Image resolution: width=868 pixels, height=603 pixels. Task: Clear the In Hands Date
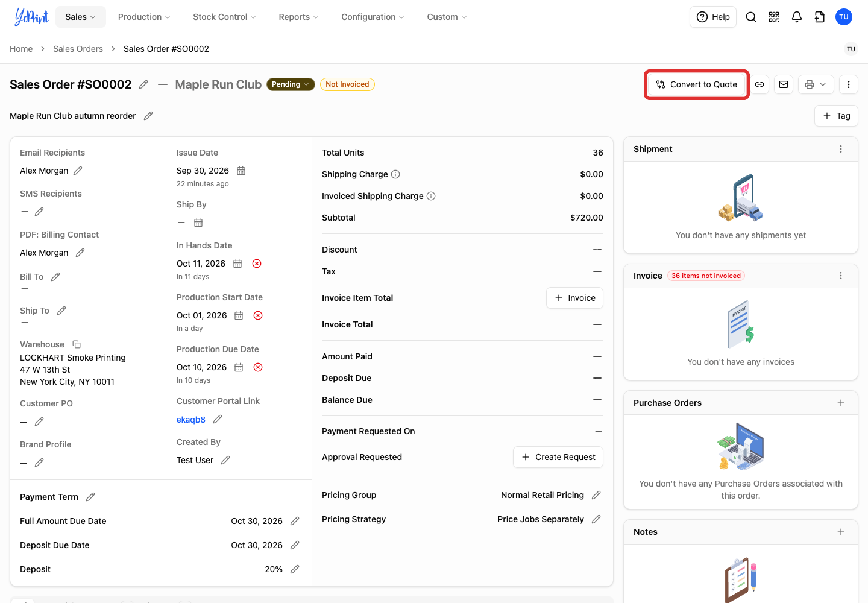point(257,264)
